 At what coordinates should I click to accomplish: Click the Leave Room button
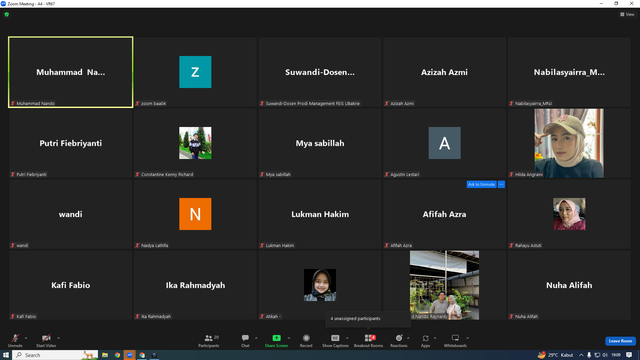620,341
